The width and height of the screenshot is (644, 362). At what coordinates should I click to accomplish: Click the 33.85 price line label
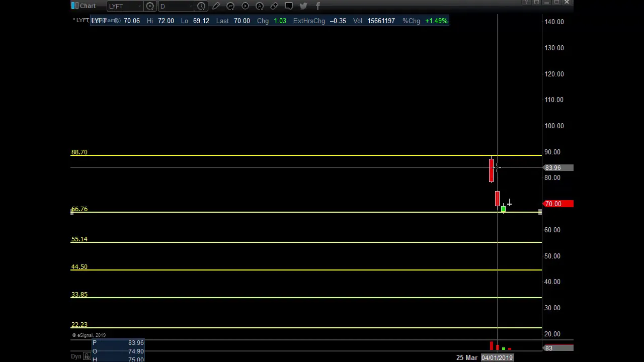click(x=79, y=294)
